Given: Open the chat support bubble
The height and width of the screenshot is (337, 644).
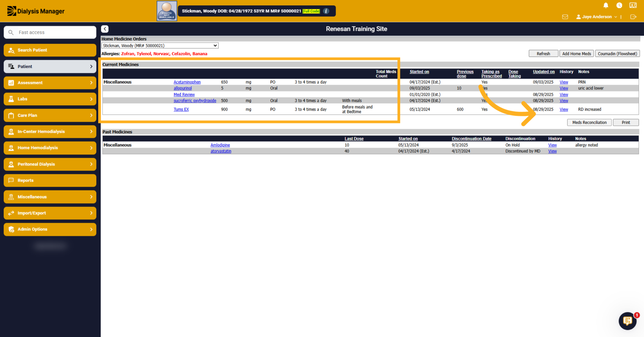Looking at the screenshot, I should tap(627, 321).
